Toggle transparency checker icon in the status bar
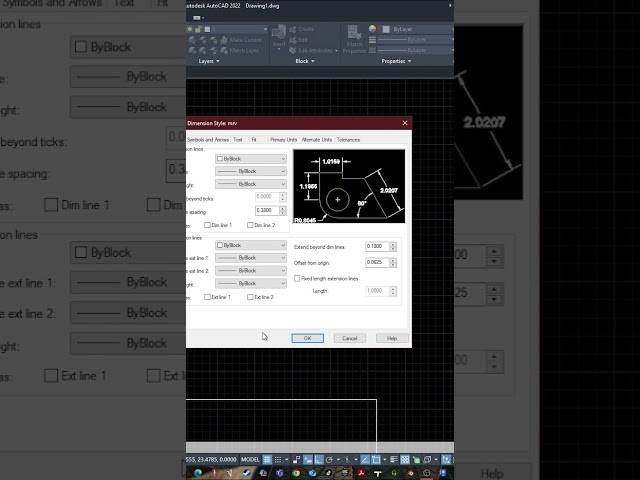The width and height of the screenshot is (640, 480). (x=404, y=460)
